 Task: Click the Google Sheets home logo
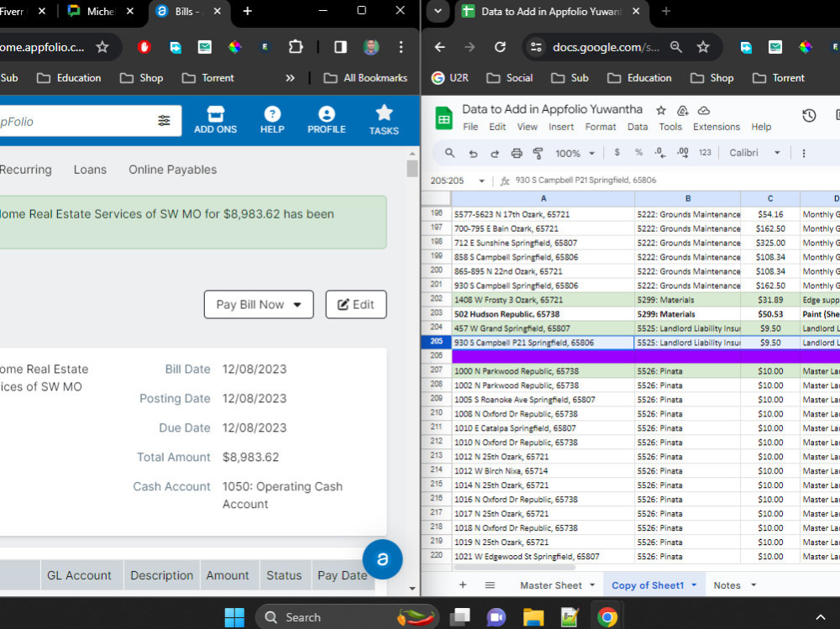tap(444, 118)
